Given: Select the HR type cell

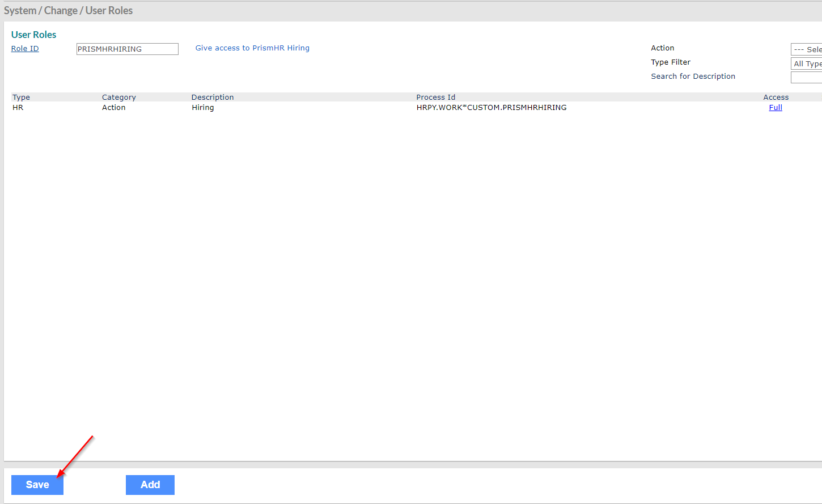Looking at the screenshot, I should 18,108.
